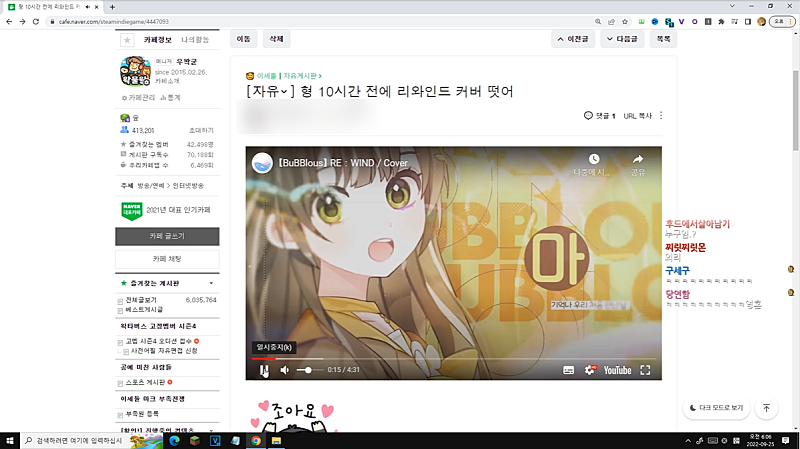Open 전체글보기 board
The height and width of the screenshot is (449, 800).
coord(141,300)
